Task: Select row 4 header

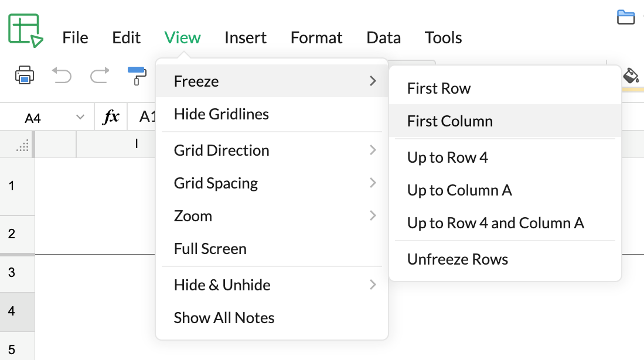Action: point(12,311)
